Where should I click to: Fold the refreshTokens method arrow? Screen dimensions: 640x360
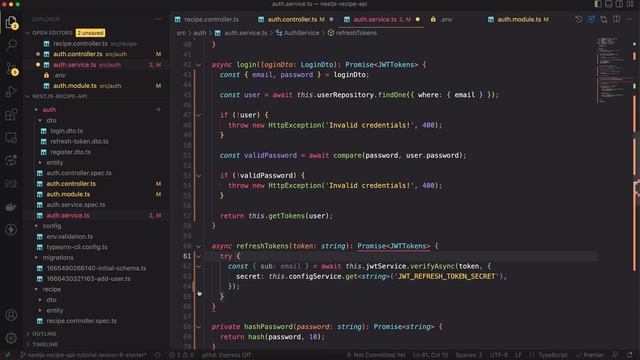[199, 246]
